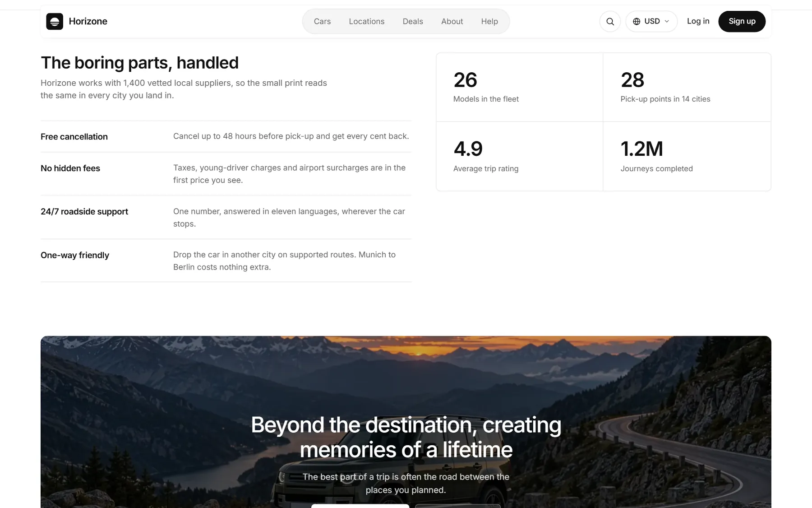Viewport: 812px width, 508px height.
Task: Select the 'The boring parts, handled' heading
Action: click(139, 63)
